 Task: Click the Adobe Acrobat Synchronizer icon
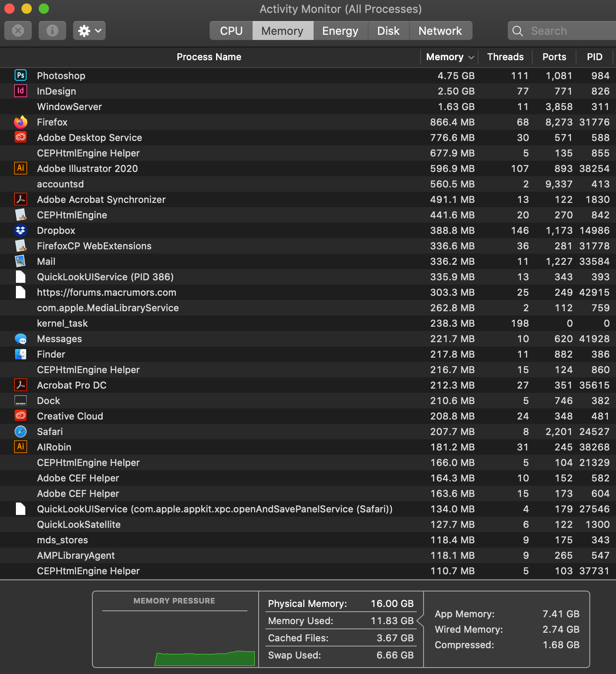click(21, 199)
